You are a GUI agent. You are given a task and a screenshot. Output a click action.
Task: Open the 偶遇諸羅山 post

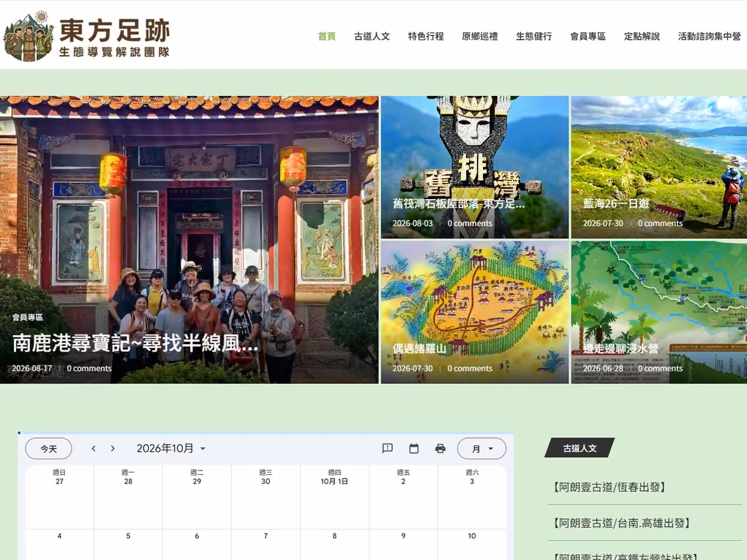tap(420, 348)
